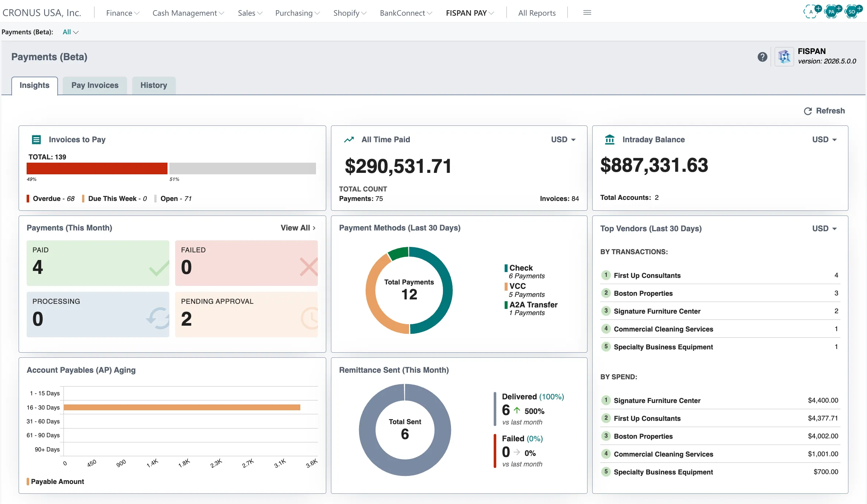Click the Total Sent donut chart center

coord(405,430)
